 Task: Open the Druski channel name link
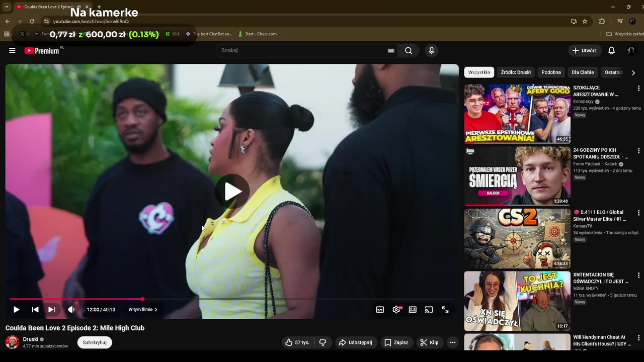[x=31, y=339]
